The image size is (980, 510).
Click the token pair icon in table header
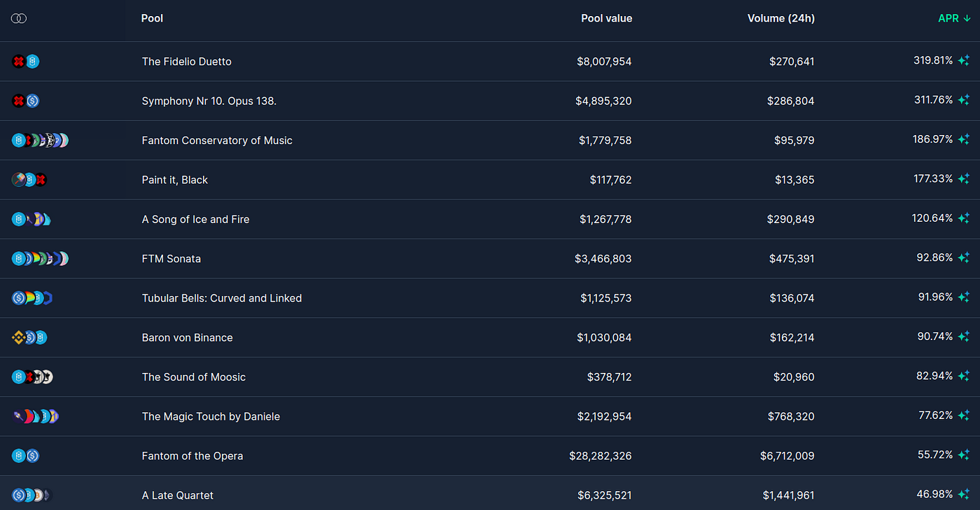(19, 19)
